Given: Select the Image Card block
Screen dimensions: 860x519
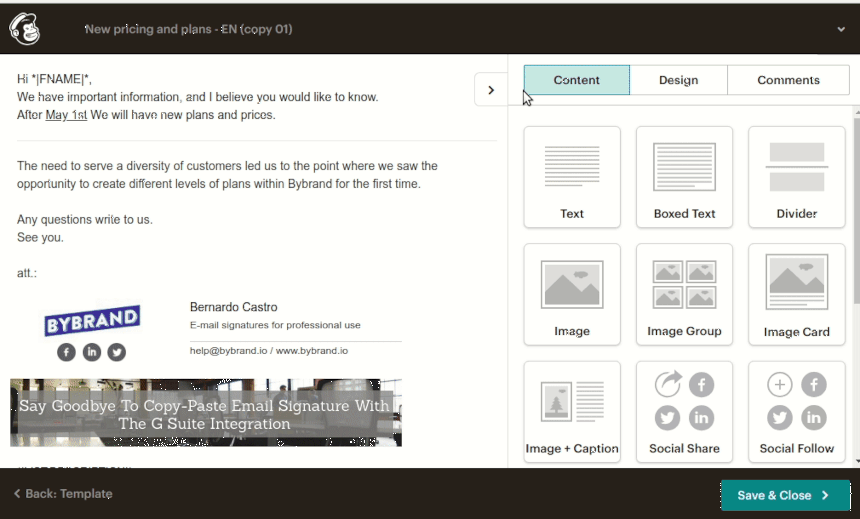Looking at the screenshot, I should (796, 294).
